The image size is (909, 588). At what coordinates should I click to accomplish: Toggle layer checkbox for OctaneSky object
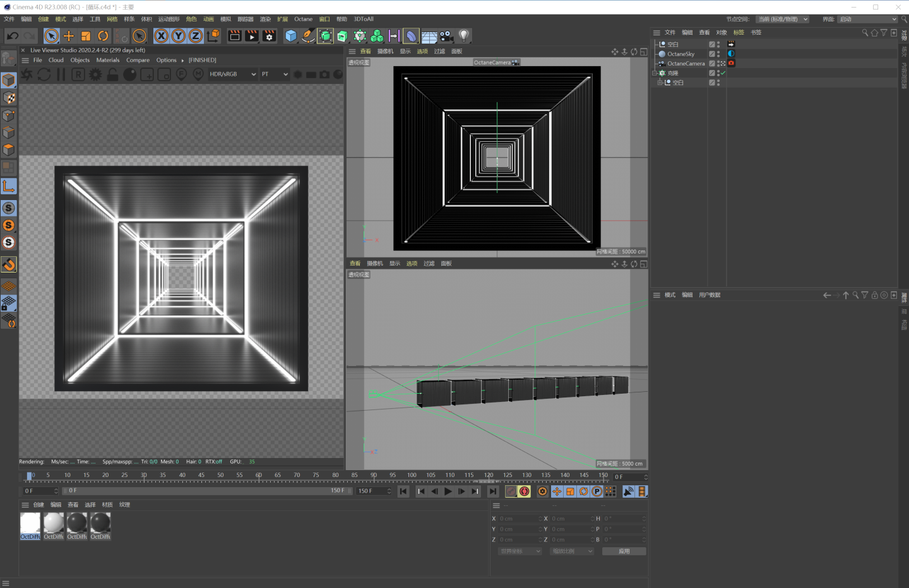point(712,54)
